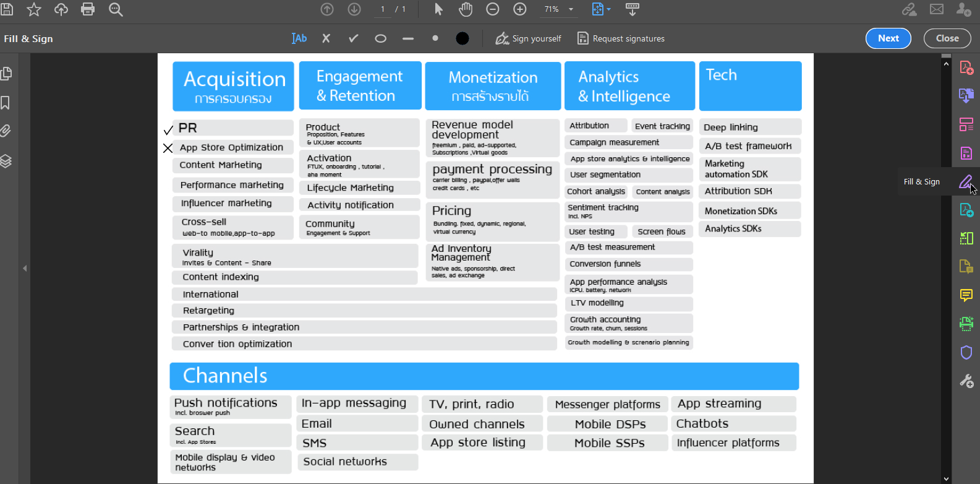Viewport: 980px width, 484px height.
Task: Open the Organize Pages tool in the right panel
Action: (x=966, y=124)
